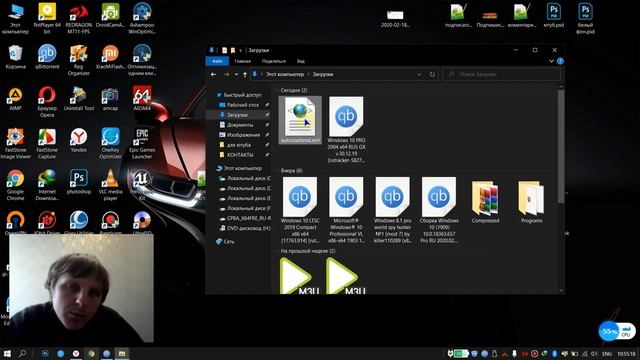Open Рабочий стол in the navigation pane
The image size is (640, 360).
point(240,105)
